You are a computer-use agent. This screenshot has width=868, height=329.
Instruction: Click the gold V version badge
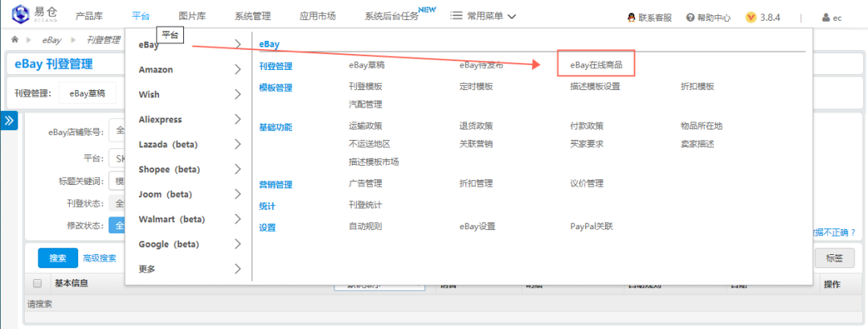click(751, 17)
